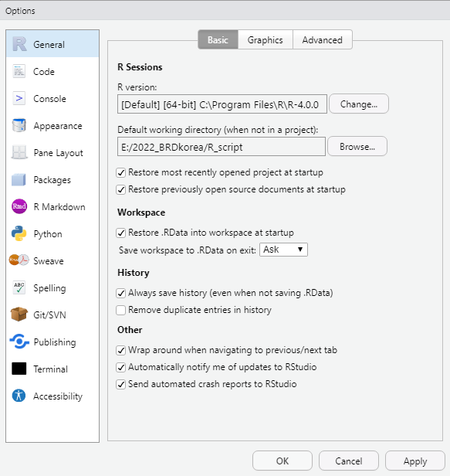Click the Publishing blue sync icon
The image size is (450, 476).
click(19, 342)
